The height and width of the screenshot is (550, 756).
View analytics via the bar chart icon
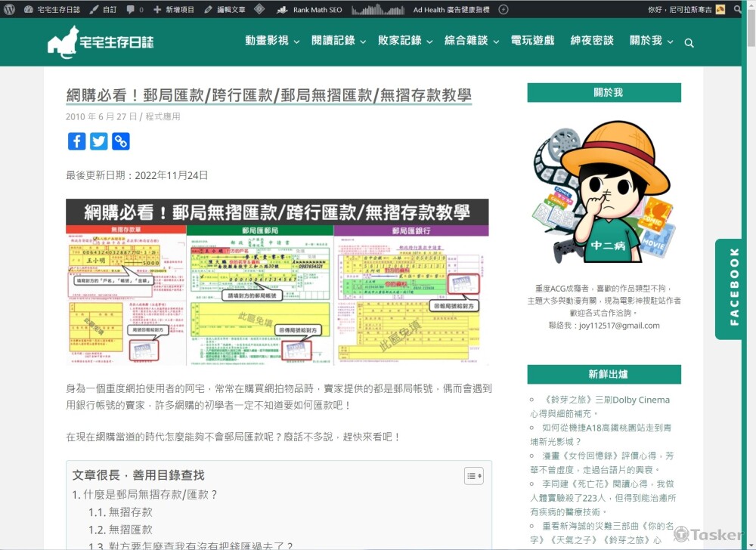coord(378,10)
